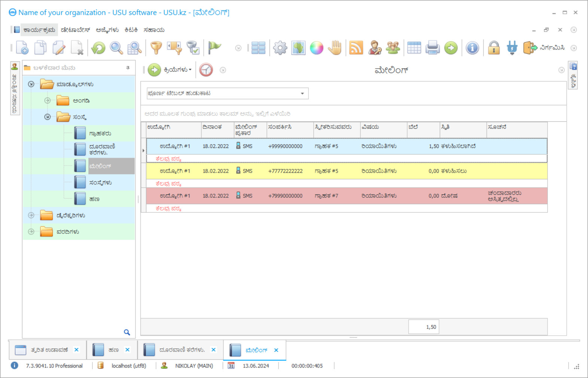
Task: Select the yellow row with +77772222222
Action: 285,171
